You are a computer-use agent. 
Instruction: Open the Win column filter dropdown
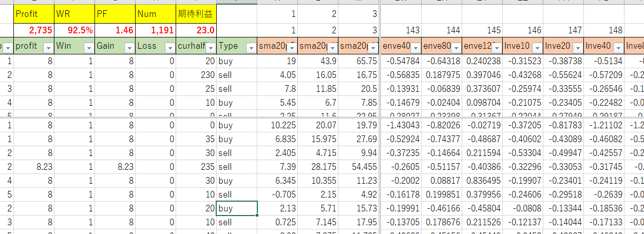(x=88, y=47)
